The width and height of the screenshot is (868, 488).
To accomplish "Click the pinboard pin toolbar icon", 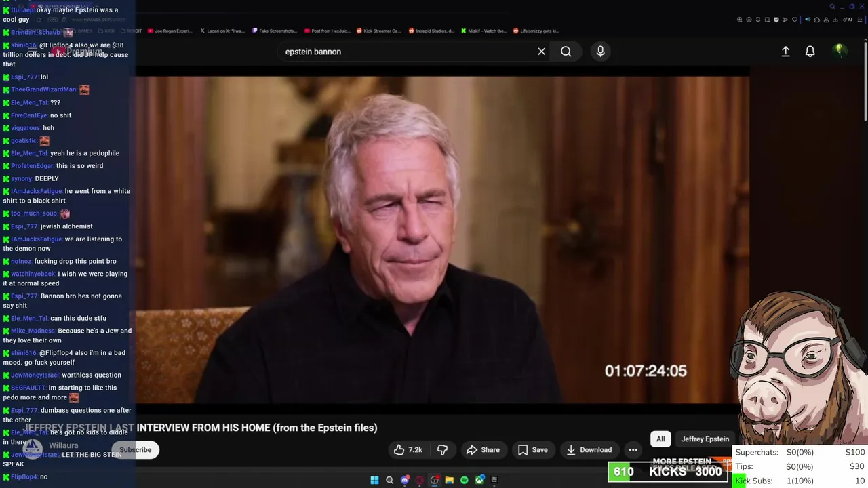I will 758,20.
